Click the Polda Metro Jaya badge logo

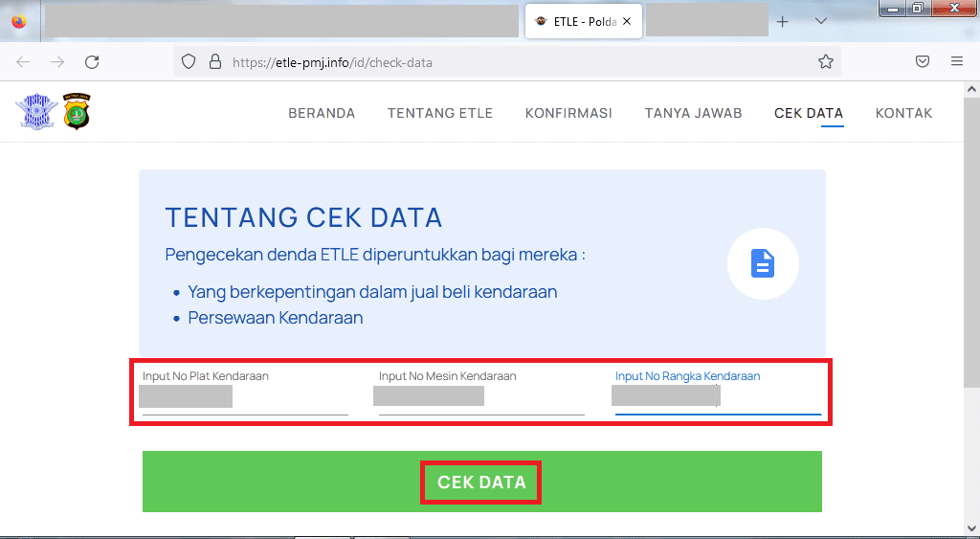pos(77,111)
